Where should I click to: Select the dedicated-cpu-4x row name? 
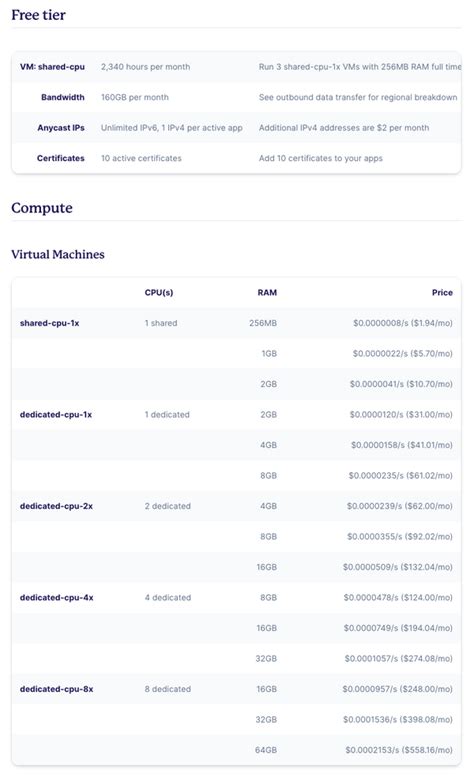point(57,597)
